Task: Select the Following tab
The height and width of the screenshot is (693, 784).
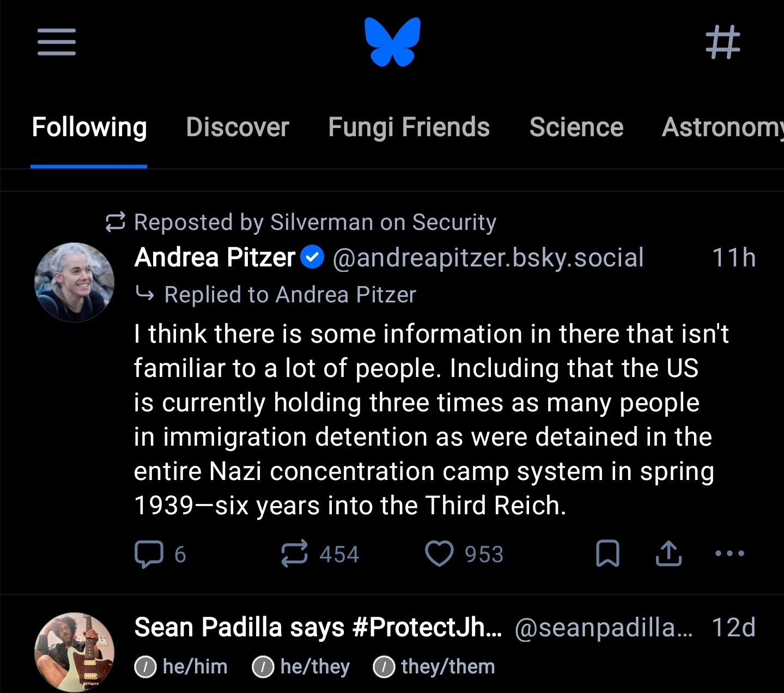Action: (x=89, y=127)
